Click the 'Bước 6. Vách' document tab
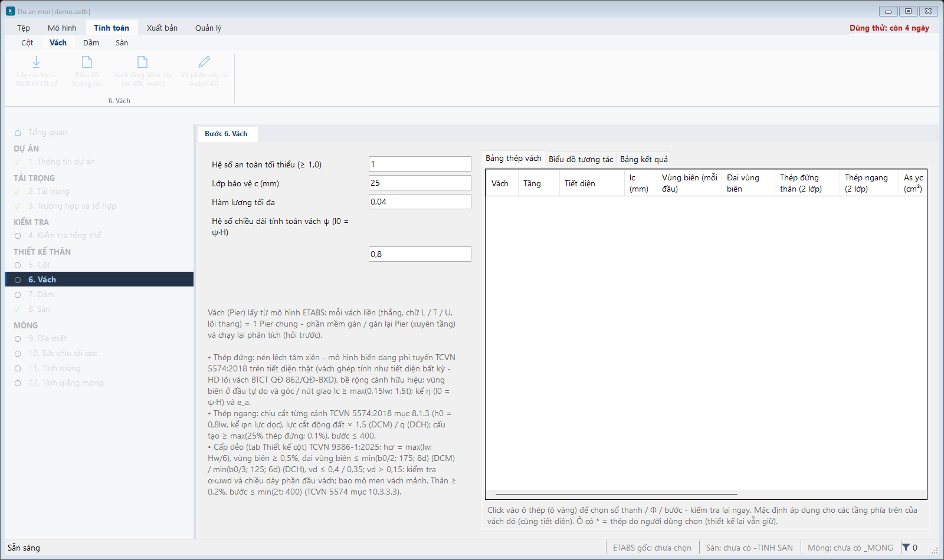The width and height of the screenshot is (944, 560). 227,134
